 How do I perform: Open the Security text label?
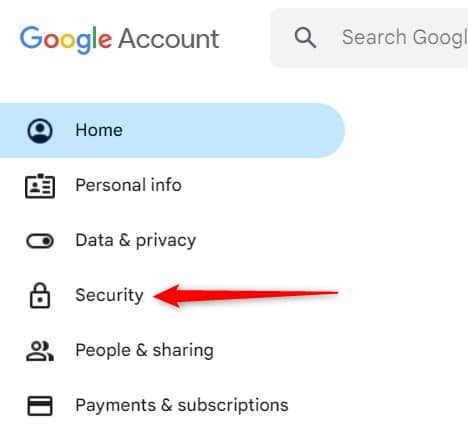(109, 296)
